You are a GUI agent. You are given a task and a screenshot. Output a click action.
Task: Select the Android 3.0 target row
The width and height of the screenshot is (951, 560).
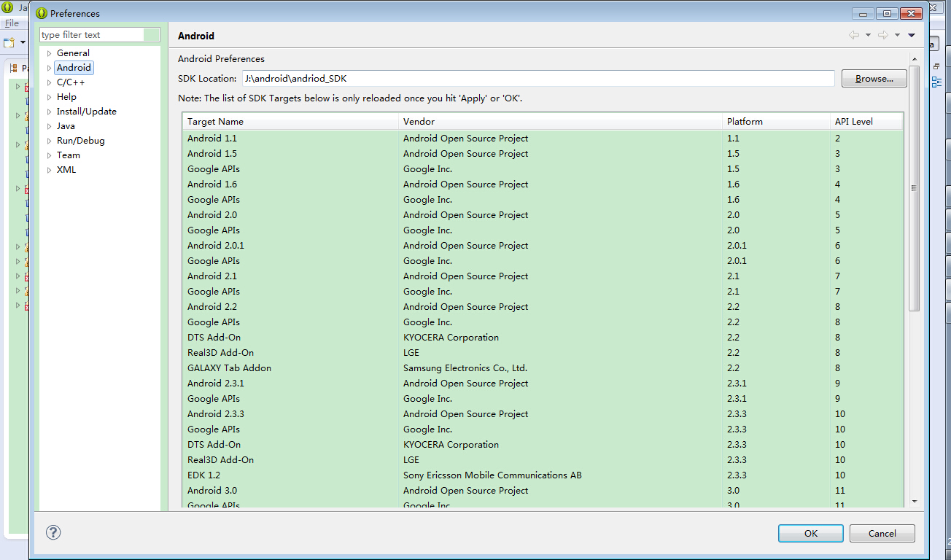[x=543, y=491]
